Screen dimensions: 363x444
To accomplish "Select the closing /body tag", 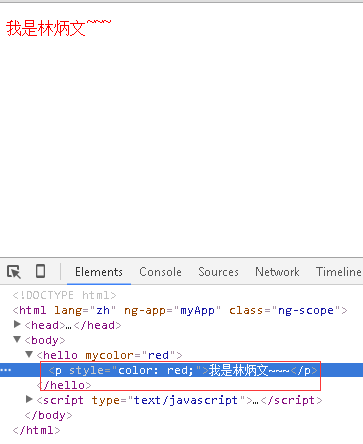I will point(48,415).
